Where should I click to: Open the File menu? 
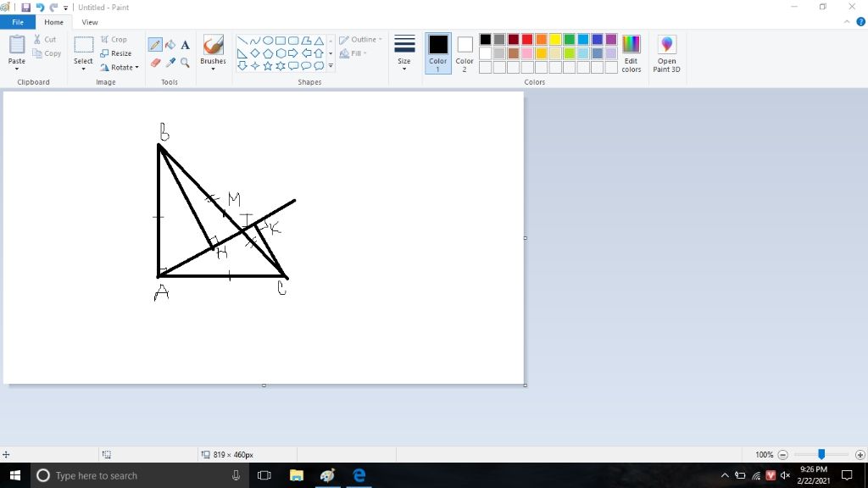coord(18,22)
